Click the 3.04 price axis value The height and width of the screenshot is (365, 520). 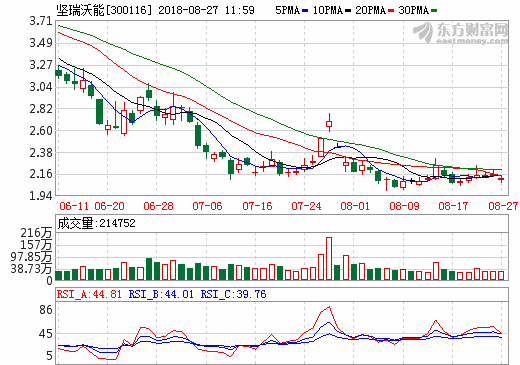pos(41,87)
